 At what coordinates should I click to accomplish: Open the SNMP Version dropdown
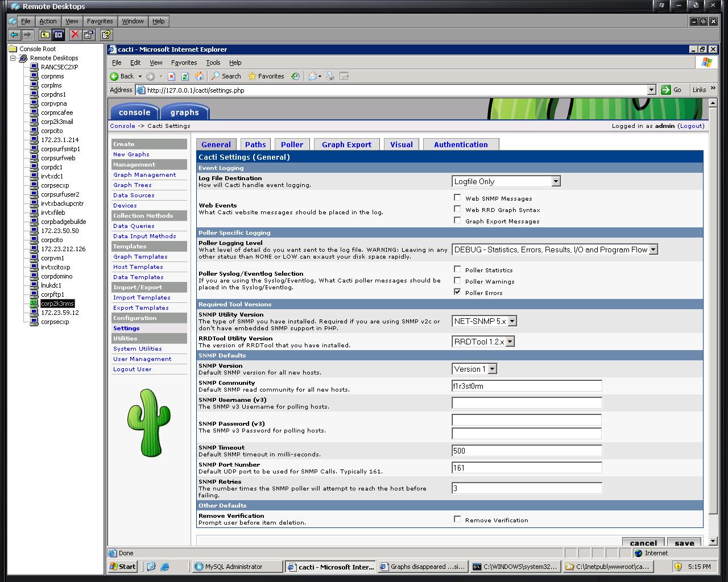474,369
